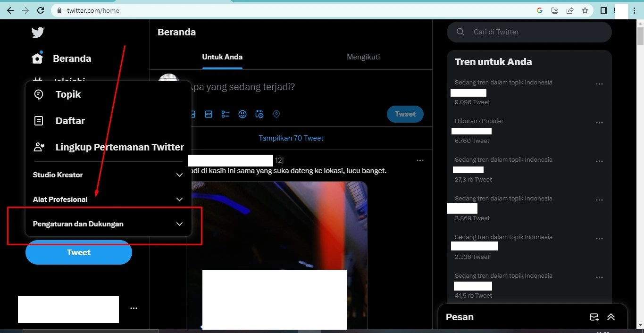Image resolution: width=644 pixels, height=333 pixels.
Task: Expand the Alat Profesional section
Action: tap(108, 200)
